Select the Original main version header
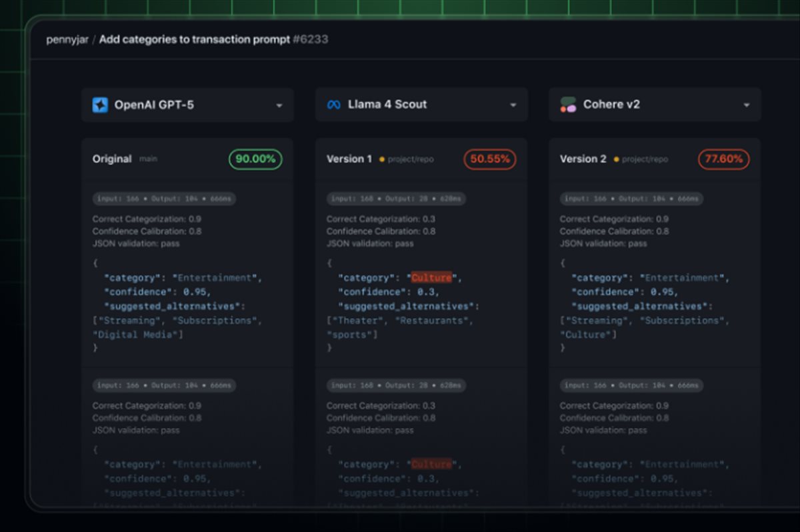The image size is (800, 532). (x=112, y=159)
